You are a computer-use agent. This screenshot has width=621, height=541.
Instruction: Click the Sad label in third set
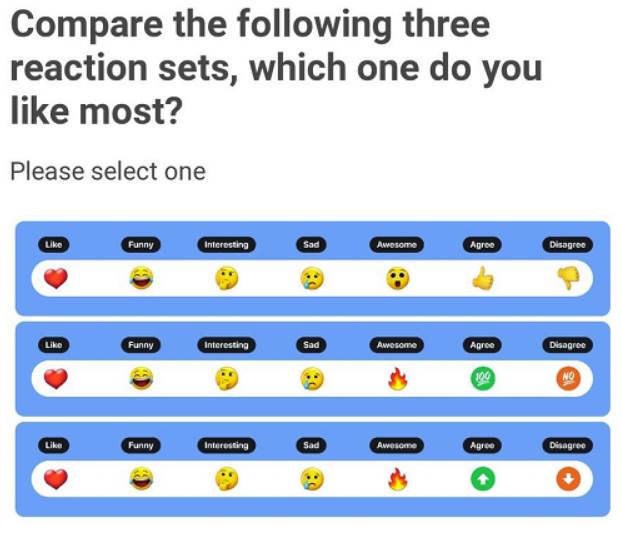[x=311, y=445]
